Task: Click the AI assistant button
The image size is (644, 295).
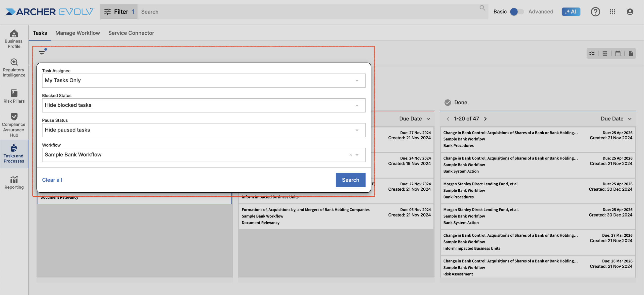Action: [571, 12]
